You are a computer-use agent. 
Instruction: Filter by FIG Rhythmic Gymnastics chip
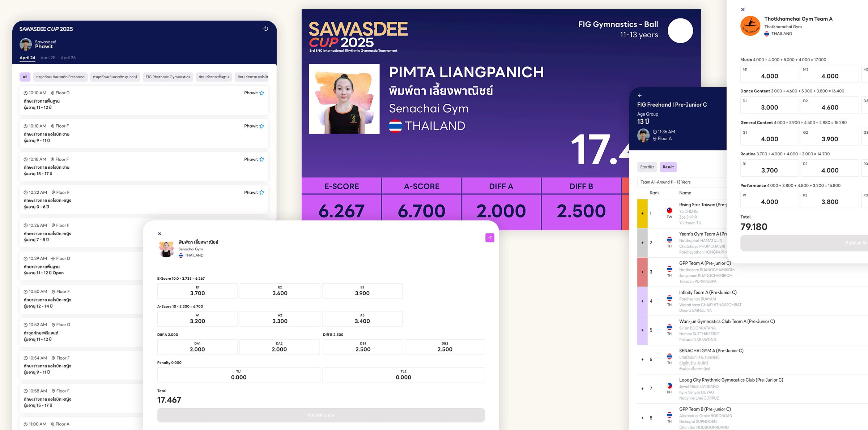(x=168, y=77)
